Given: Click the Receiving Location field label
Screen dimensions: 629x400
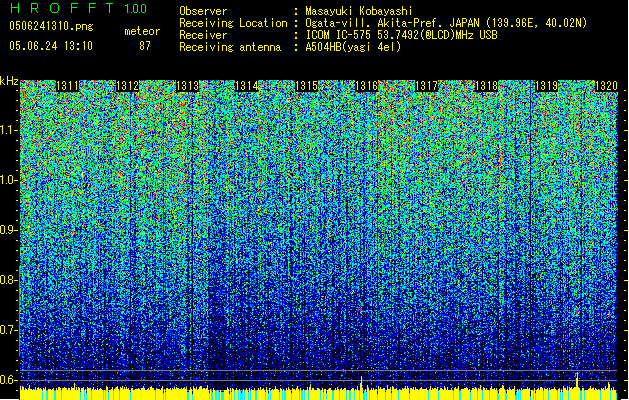Looking at the screenshot, I should [x=233, y=23].
